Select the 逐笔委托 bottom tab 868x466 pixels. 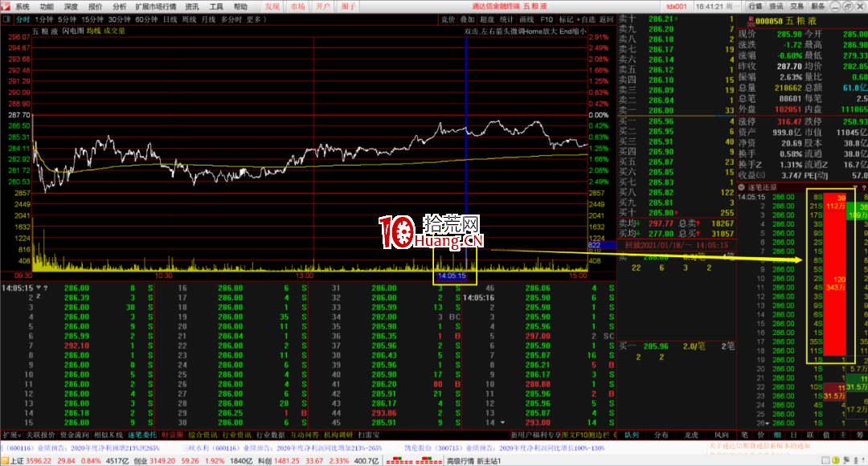[x=142, y=435]
